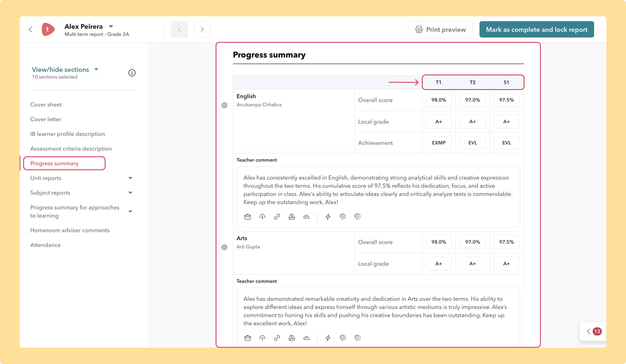Viewport: 626px width, 364px height.
Task: Click the red Toddle logo icon
Action: coord(48,29)
